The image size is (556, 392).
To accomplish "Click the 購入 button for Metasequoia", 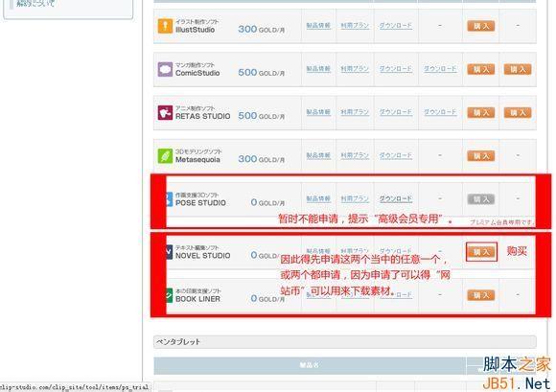I will point(480,156).
